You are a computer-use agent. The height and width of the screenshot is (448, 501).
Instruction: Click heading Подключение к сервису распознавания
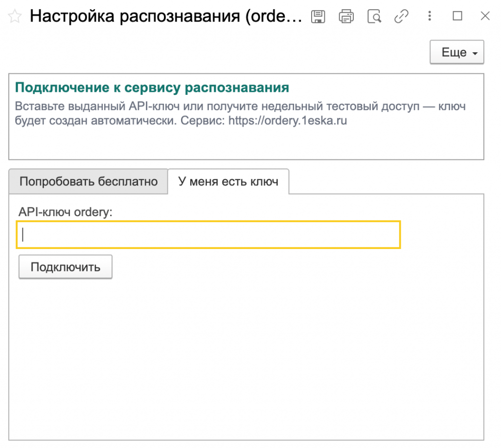point(152,87)
